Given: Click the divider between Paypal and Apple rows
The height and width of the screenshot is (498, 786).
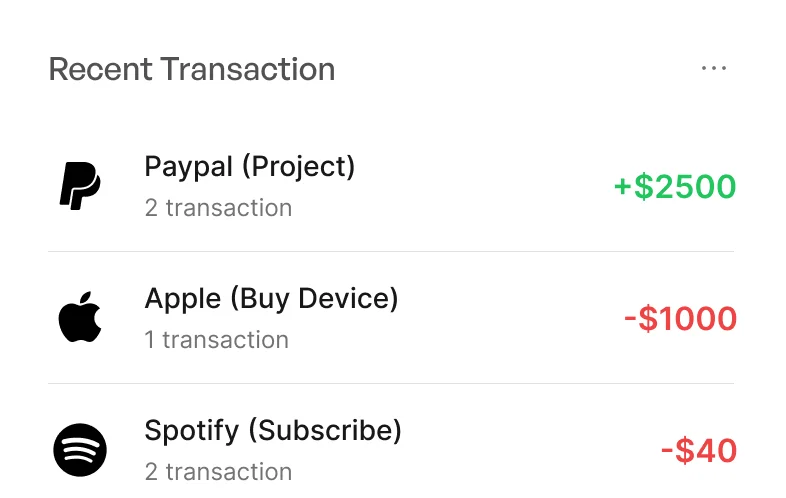Looking at the screenshot, I should point(391,252).
